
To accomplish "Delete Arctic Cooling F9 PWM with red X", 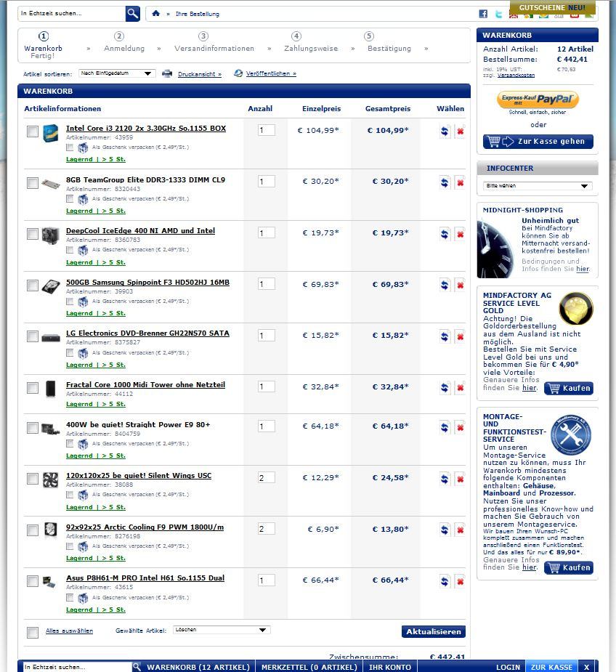I will pos(461,530).
